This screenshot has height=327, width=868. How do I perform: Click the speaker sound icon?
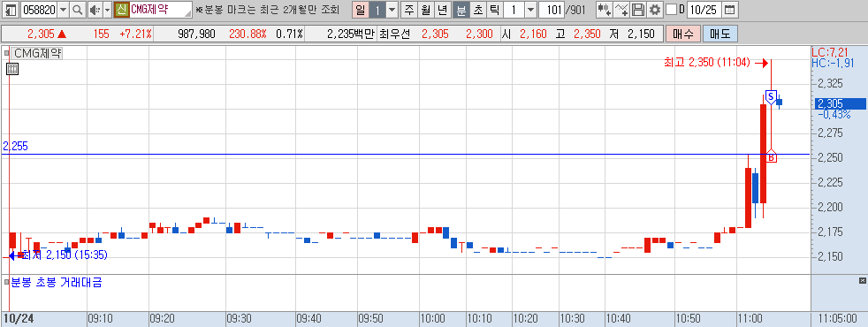(x=95, y=10)
